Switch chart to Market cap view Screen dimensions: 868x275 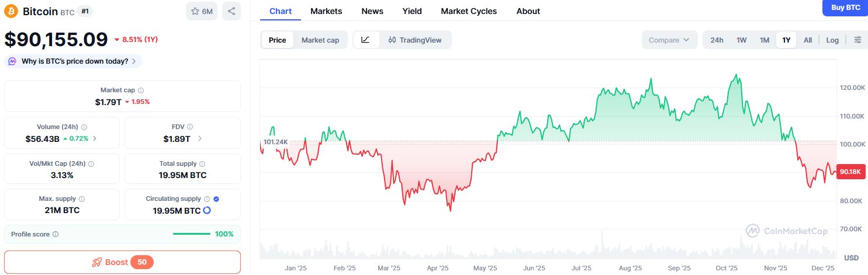pos(320,40)
